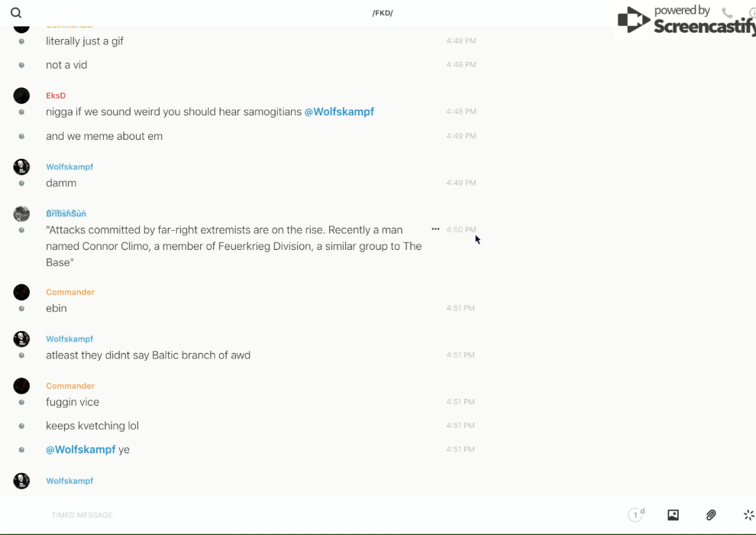Send a ping using the starburst icon
756x535 pixels.
pyautogui.click(x=748, y=515)
